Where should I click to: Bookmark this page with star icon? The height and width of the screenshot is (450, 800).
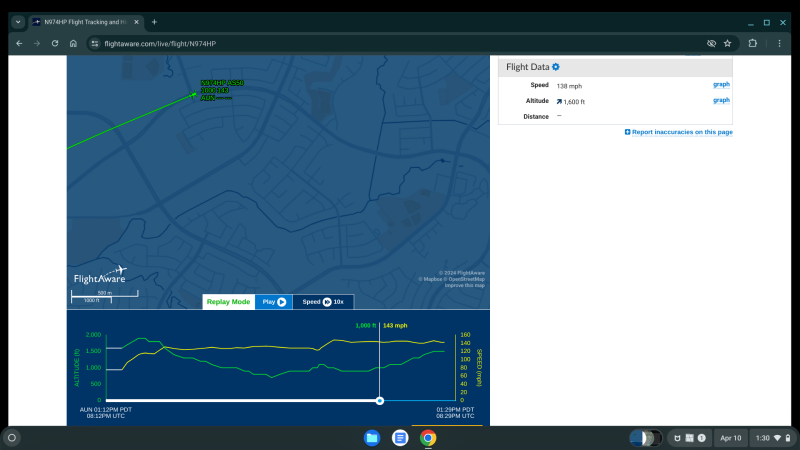click(x=727, y=43)
